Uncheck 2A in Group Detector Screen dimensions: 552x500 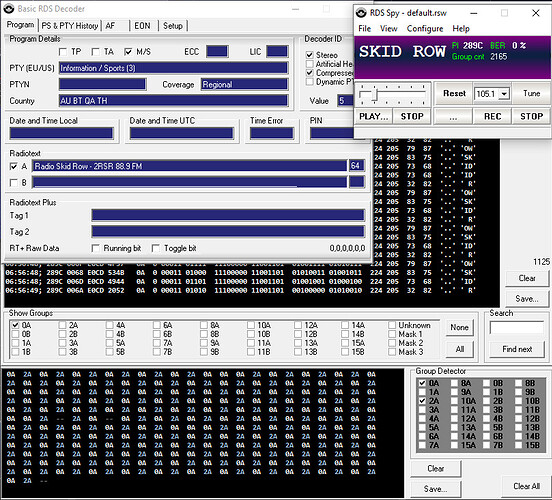coord(422,401)
